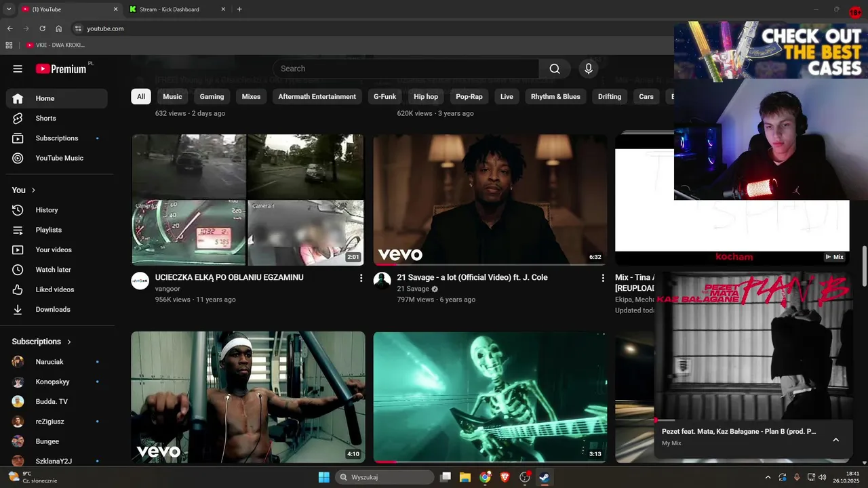Open 21 Savage - a lot video title
The image size is (868, 488).
pos(472,277)
